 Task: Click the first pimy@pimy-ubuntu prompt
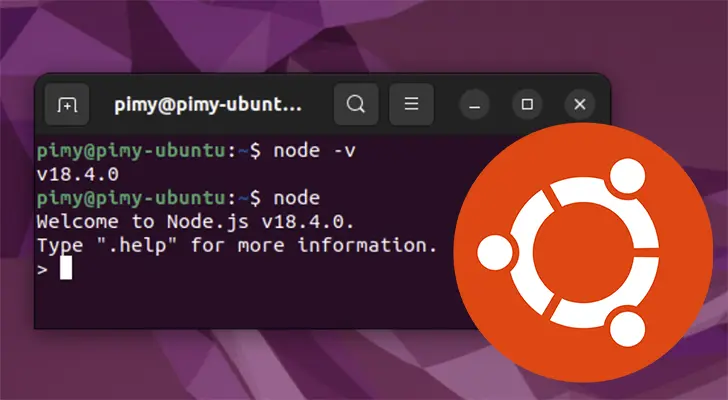point(149,151)
